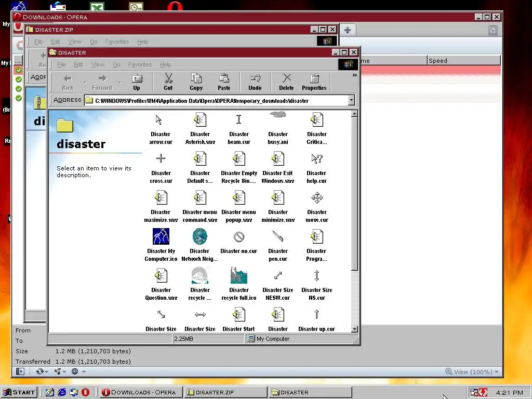532x399 pixels.
Task: Click new tab plus button in Opera
Action: coord(348,30)
